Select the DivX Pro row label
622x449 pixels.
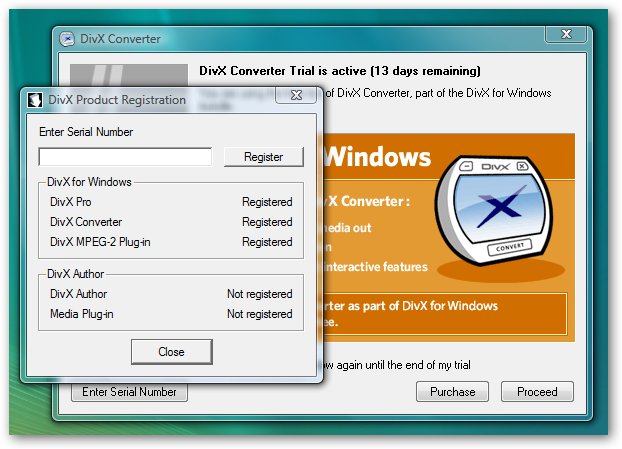click(71, 202)
